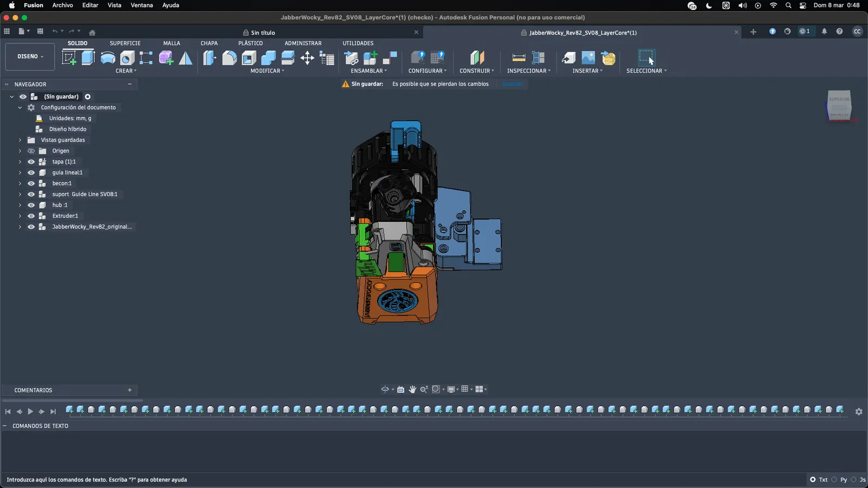
Task: Jump to the timeline end
Action: click(x=53, y=412)
